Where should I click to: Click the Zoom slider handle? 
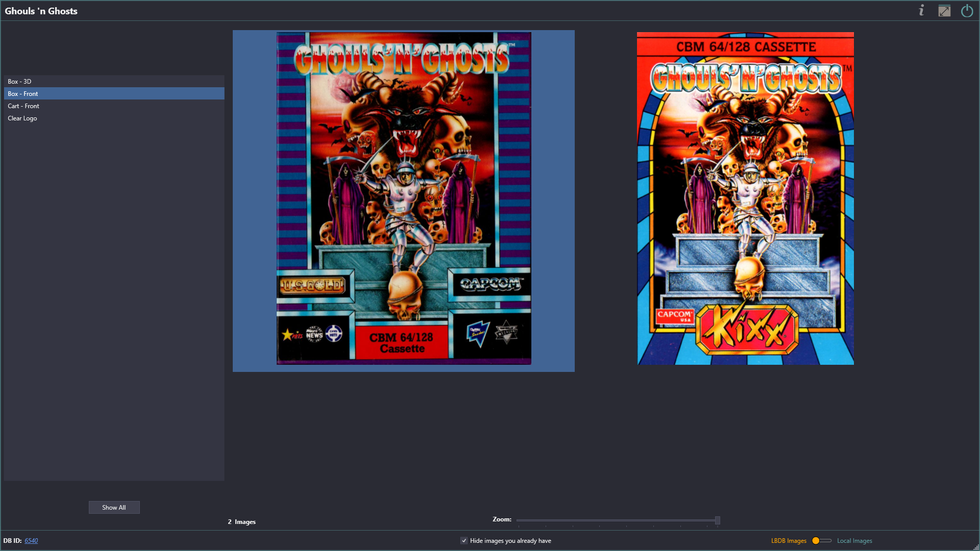(x=718, y=520)
